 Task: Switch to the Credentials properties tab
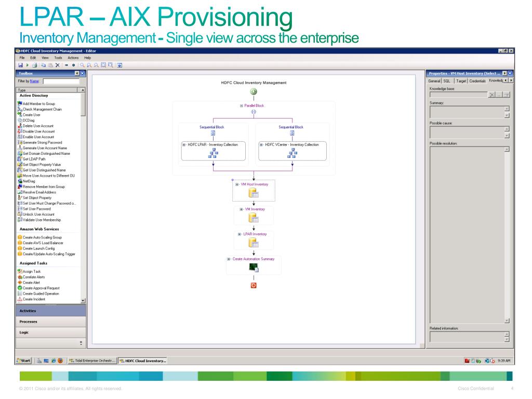(x=477, y=81)
